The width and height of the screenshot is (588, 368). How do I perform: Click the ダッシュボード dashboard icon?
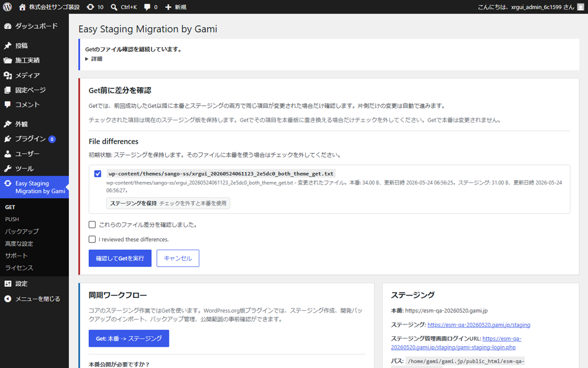(x=8, y=26)
